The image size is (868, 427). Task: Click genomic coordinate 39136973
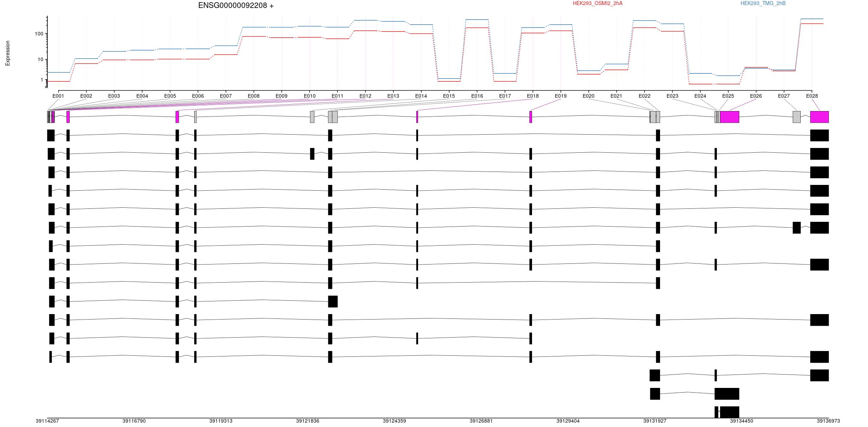pos(828,421)
